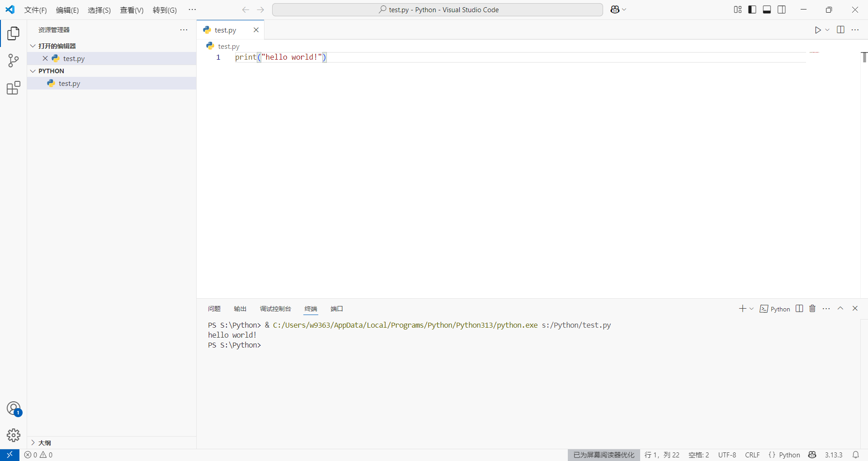Open the Accounts icon in activity bar
The width and height of the screenshot is (868, 461).
(x=14, y=408)
